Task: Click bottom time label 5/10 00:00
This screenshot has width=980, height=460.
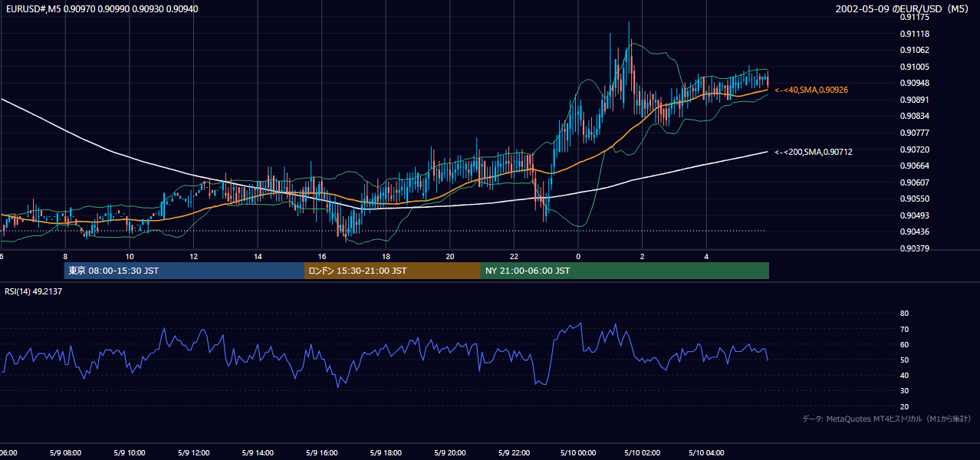Action: coord(578,453)
